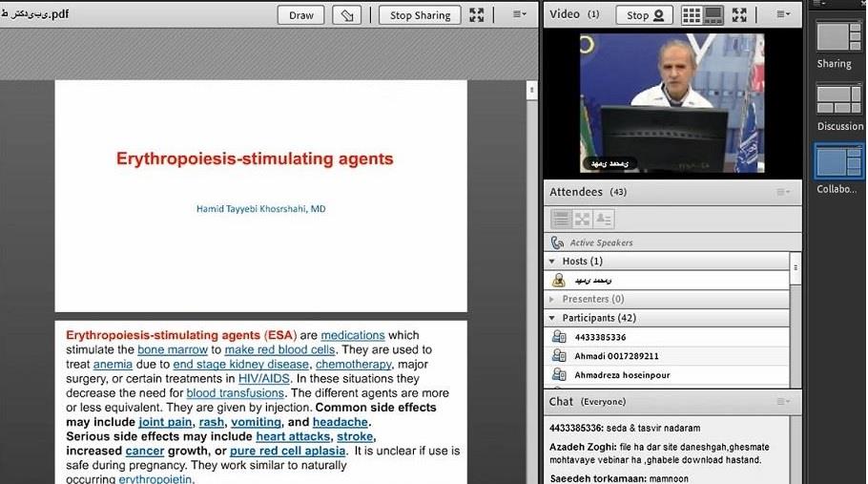Maximize the Share pod to full screen
The image size is (868, 484).
click(x=477, y=15)
